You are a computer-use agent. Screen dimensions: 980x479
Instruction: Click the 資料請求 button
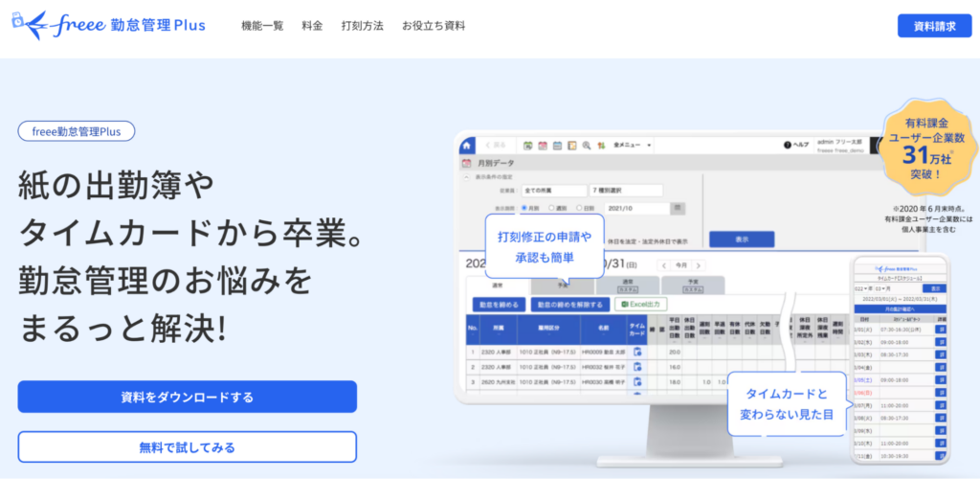pyautogui.click(x=934, y=26)
